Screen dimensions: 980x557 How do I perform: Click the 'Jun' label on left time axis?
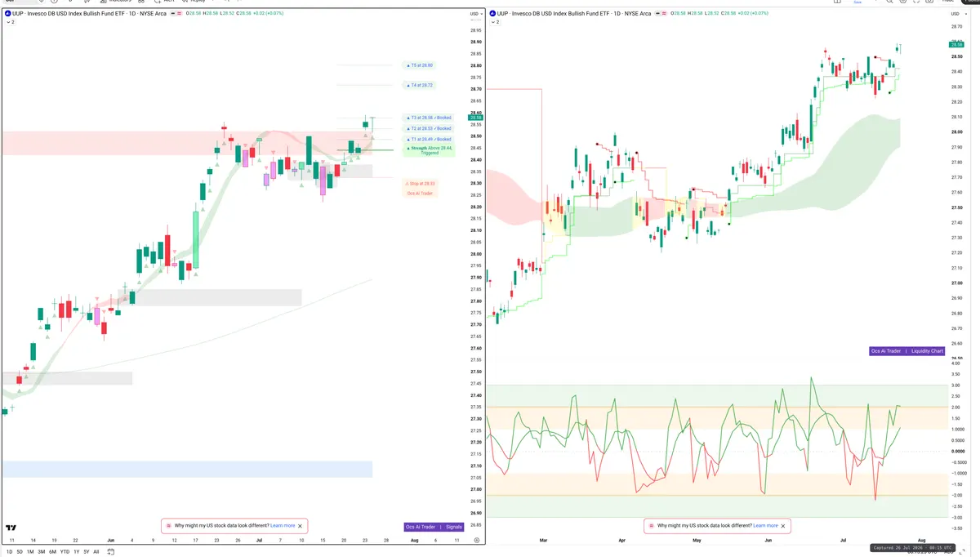(111, 540)
